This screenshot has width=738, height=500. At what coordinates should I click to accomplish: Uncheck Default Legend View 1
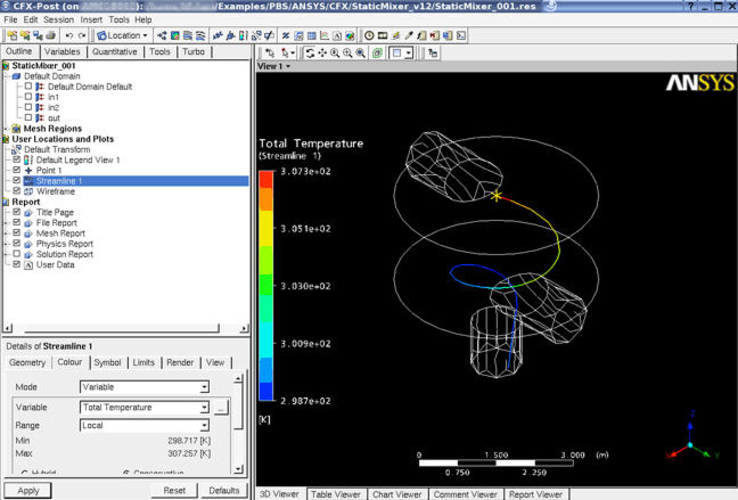[16, 160]
